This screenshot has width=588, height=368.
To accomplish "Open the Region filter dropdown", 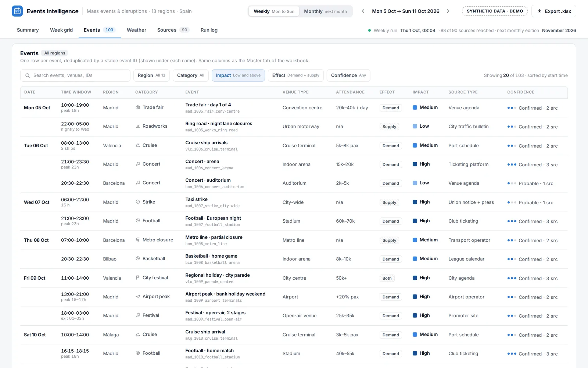I will pos(151,75).
